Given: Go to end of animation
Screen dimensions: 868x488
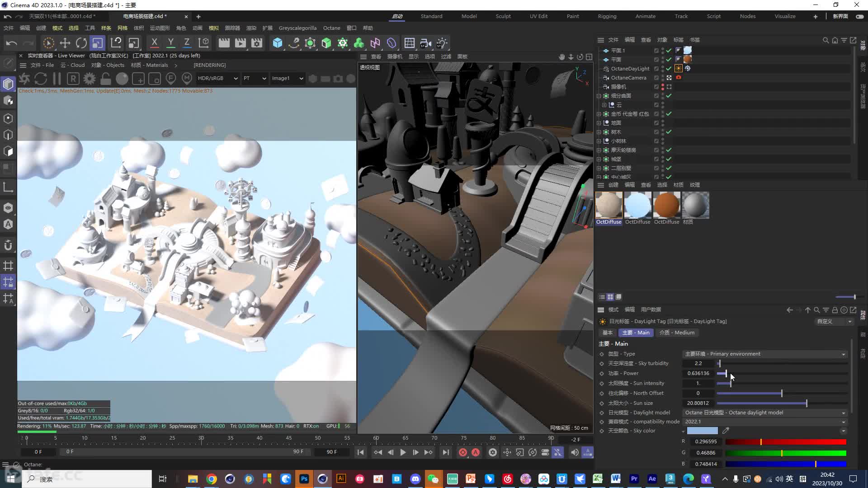Looking at the screenshot, I should 446,452.
